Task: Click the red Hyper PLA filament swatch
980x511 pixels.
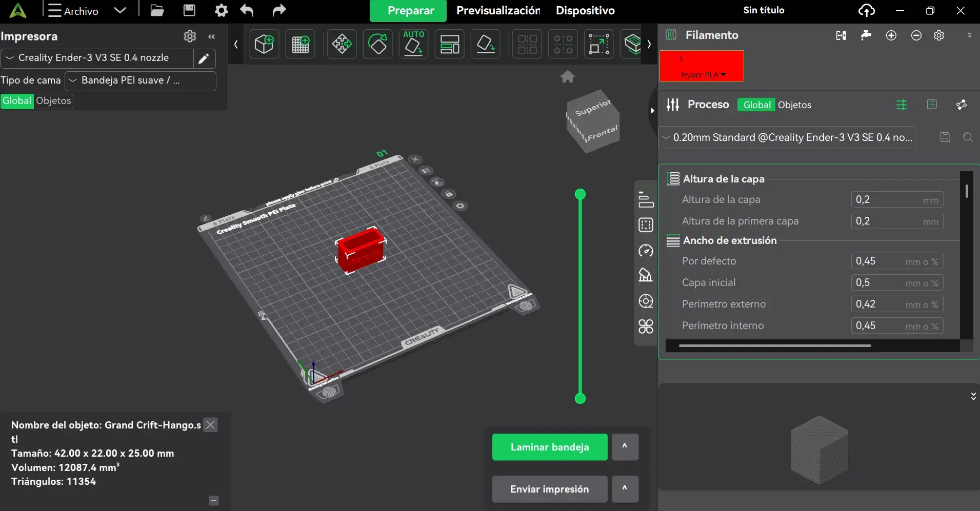Action: tap(701, 66)
